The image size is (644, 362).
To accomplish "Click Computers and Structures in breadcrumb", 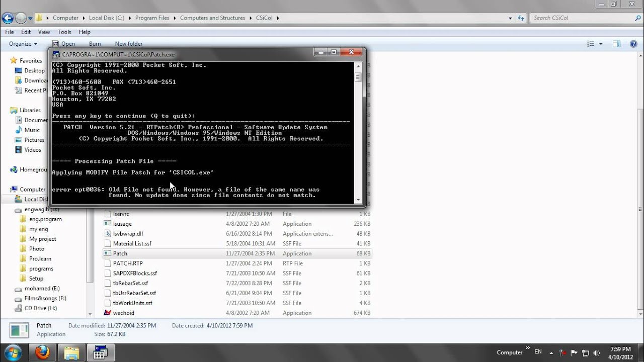I will pos(212,18).
